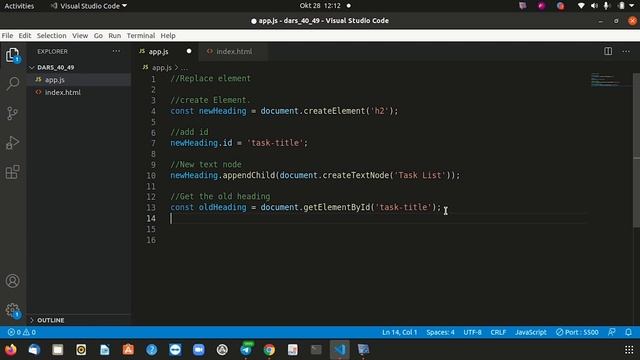Open the Accounts menu icon
This screenshot has width=640, height=360.
pyautogui.click(x=13, y=281)
